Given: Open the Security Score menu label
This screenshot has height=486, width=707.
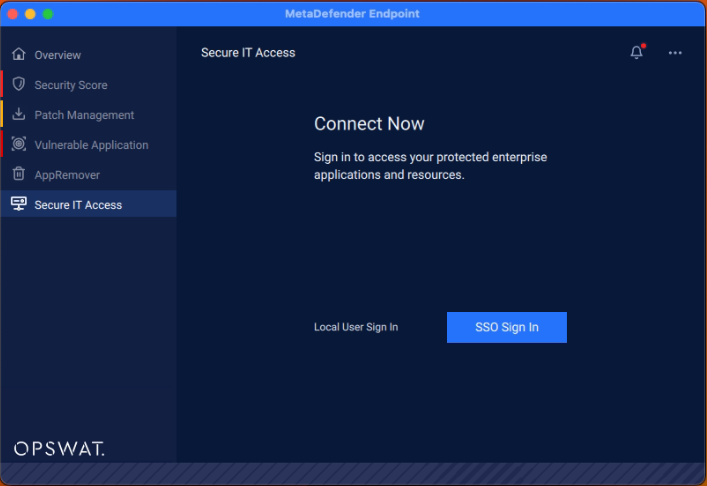Looking at the screenshot, I should coord(71,85).
